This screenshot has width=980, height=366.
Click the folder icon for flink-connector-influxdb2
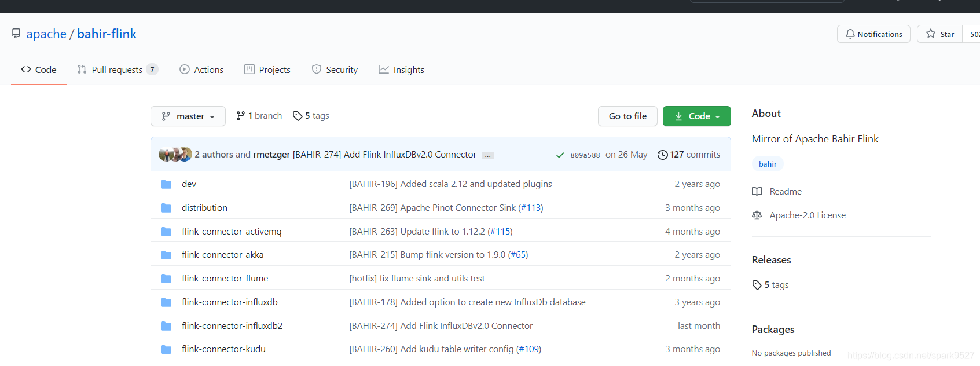(x=166, y=326)
